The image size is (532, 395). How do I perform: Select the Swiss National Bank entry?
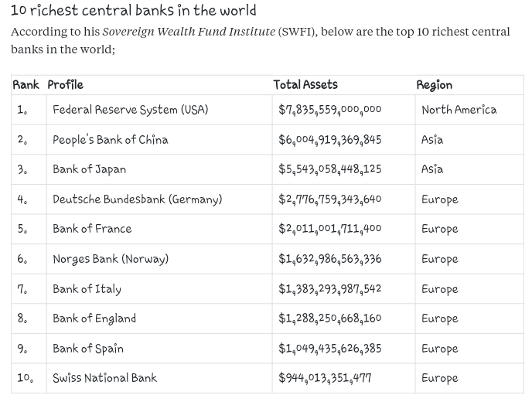104,378
